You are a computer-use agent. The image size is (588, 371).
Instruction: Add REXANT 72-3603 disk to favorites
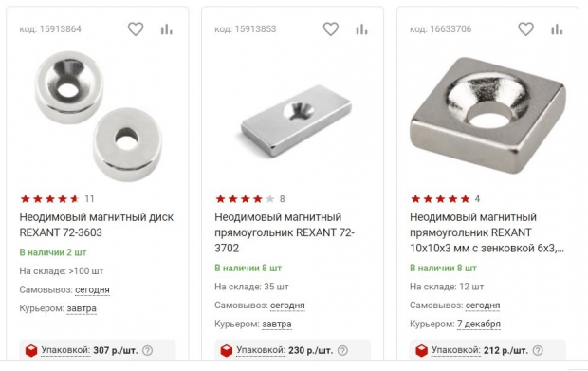[136, 29]
